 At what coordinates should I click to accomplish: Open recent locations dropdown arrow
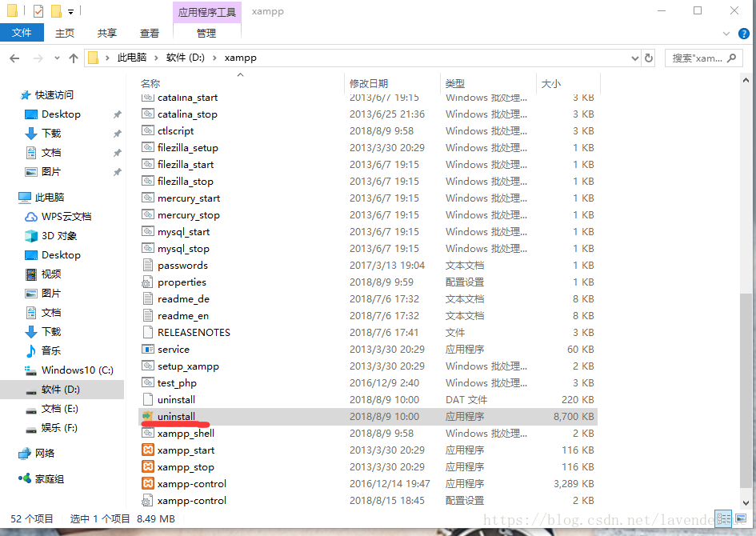tap(57, 58)
